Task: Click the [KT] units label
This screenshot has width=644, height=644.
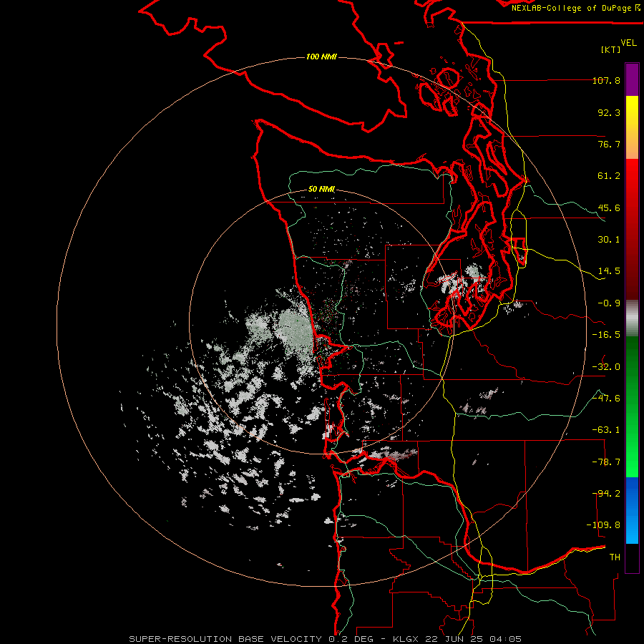Action: pyautogui.click(x=611, y=49)
